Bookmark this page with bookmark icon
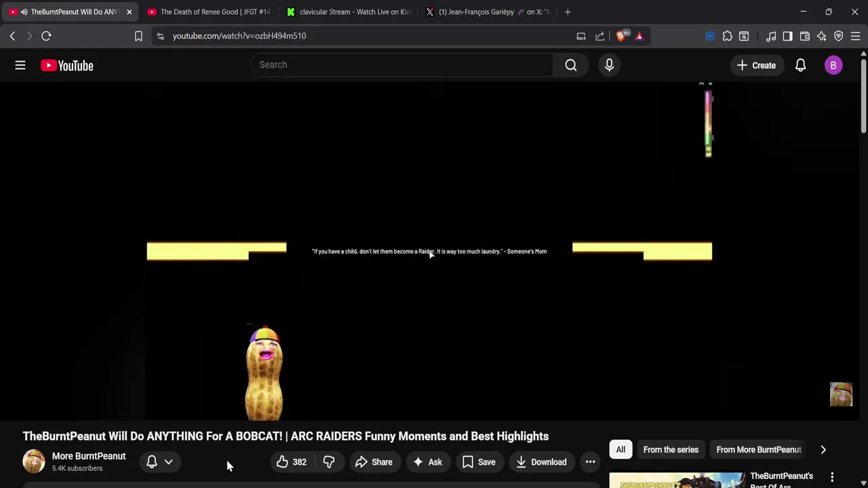This screenshot has height=488, width=868. [x=138, y=36]
